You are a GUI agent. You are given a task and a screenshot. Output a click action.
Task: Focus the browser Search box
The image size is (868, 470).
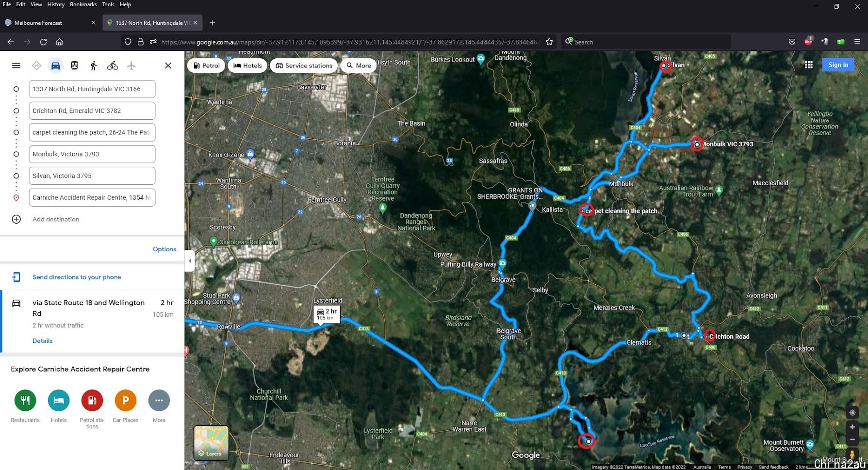point(646,42)
